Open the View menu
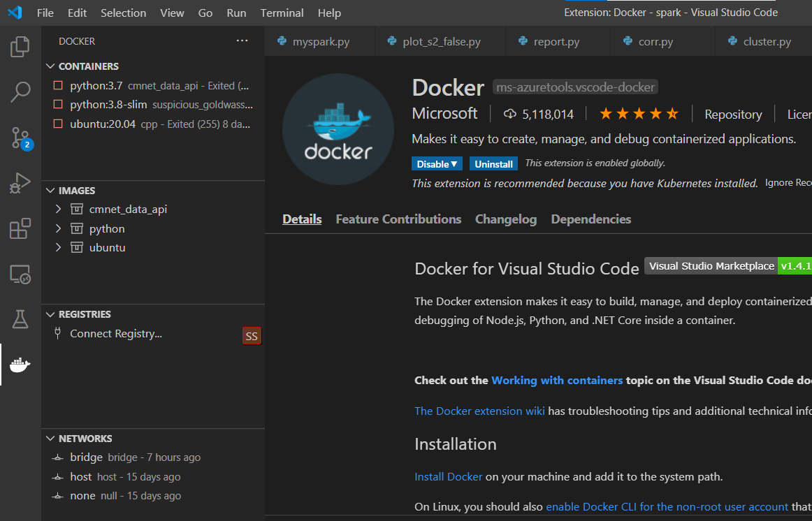Screen dimensions: 812x521 172,13
